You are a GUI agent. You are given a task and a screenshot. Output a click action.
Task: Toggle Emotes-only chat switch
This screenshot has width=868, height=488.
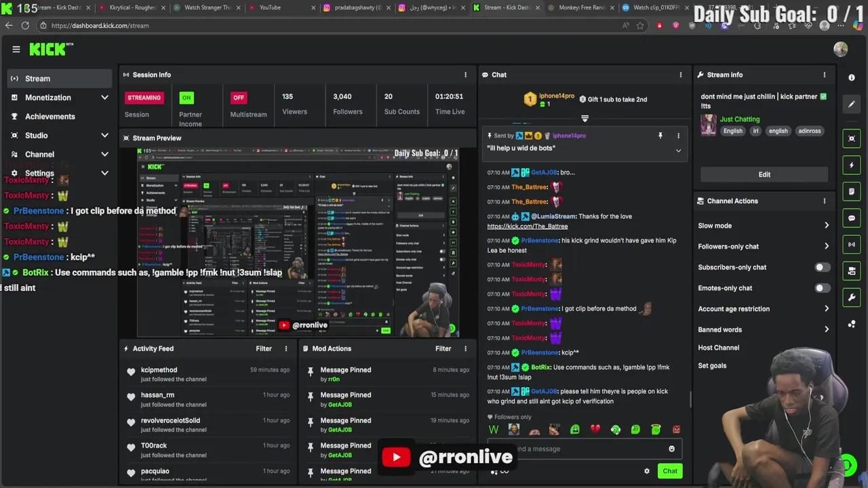tap(821, 288)
